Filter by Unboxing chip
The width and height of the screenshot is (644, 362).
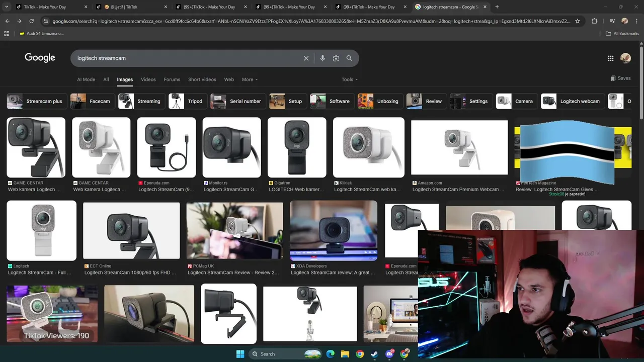tap(379, 101)
